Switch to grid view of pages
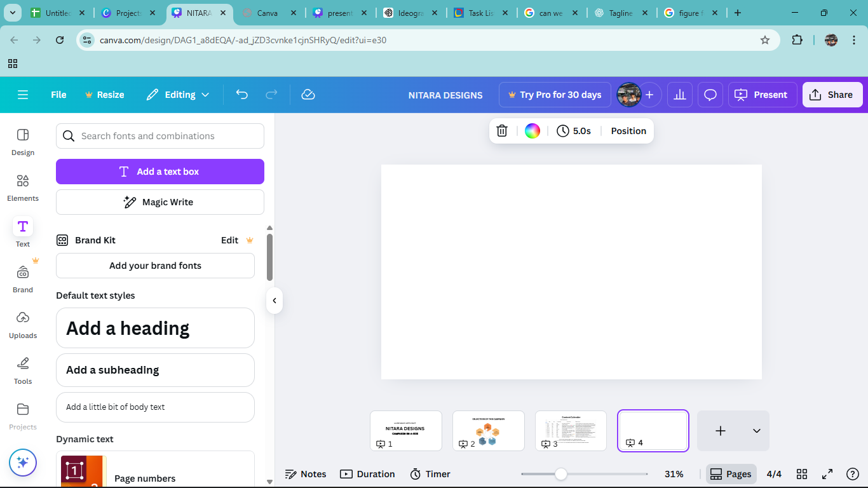 (802, 474)
